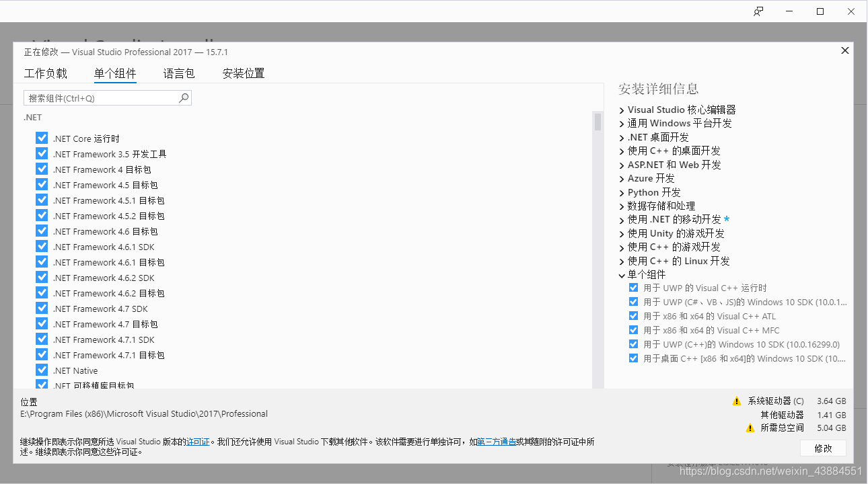The image size is (868, 484).
Task: Open the 许可证 link
Action: 198,442
